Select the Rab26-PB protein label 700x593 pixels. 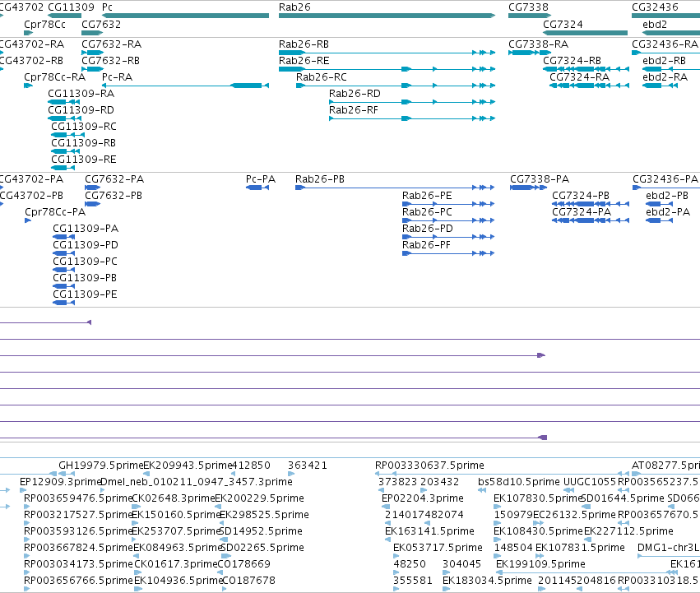click(320, 179)
